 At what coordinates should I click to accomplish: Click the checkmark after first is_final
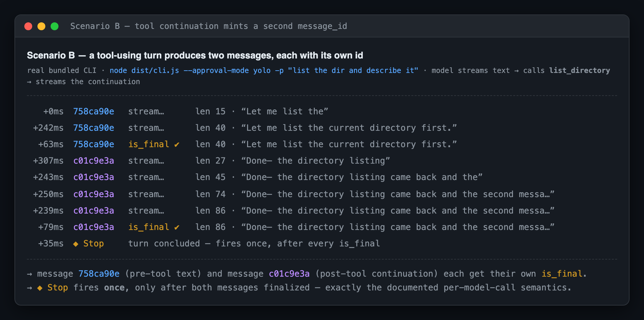pyautogui.click(x=177, y=145)
